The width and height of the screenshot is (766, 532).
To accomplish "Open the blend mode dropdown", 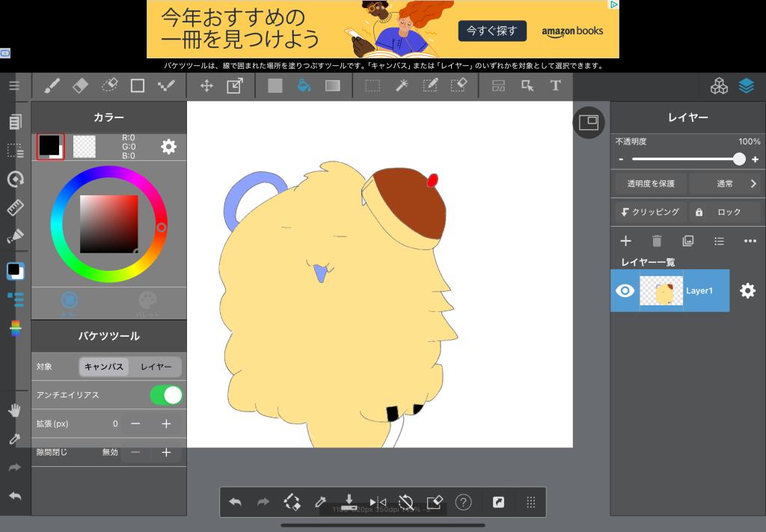I will (724, 183).
